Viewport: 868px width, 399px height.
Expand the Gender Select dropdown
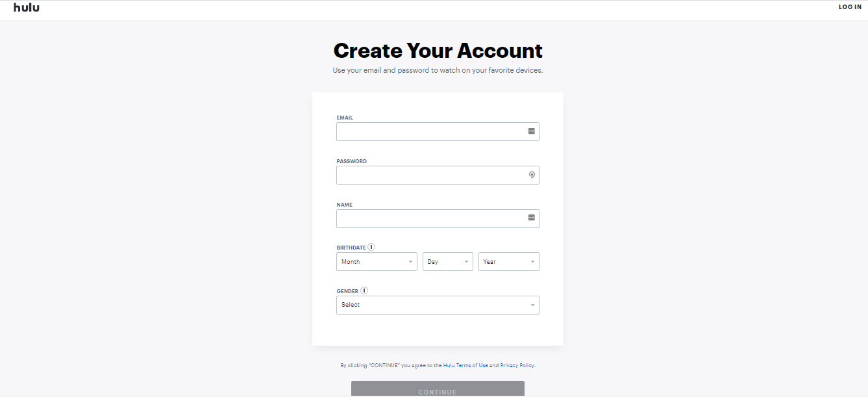pyautogui.click(x=438, y=305)
